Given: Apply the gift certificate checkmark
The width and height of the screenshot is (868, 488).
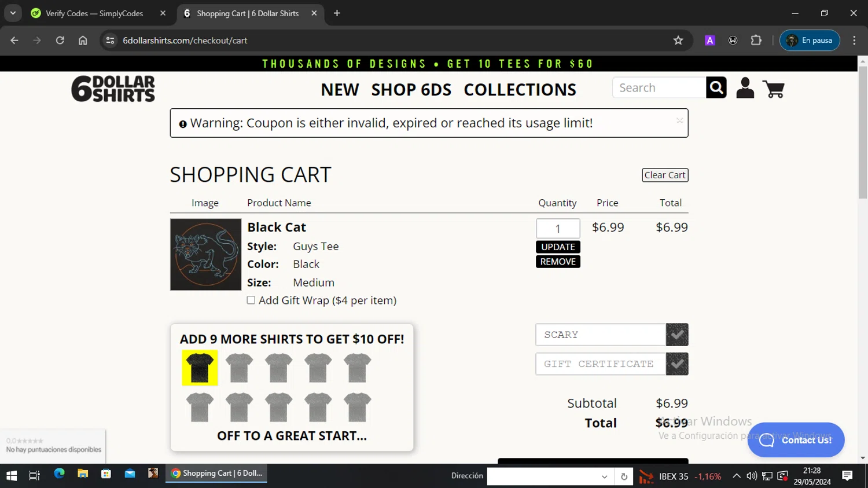Looking at the screenshot, I should pyautogui.click(x=677, y=364).
